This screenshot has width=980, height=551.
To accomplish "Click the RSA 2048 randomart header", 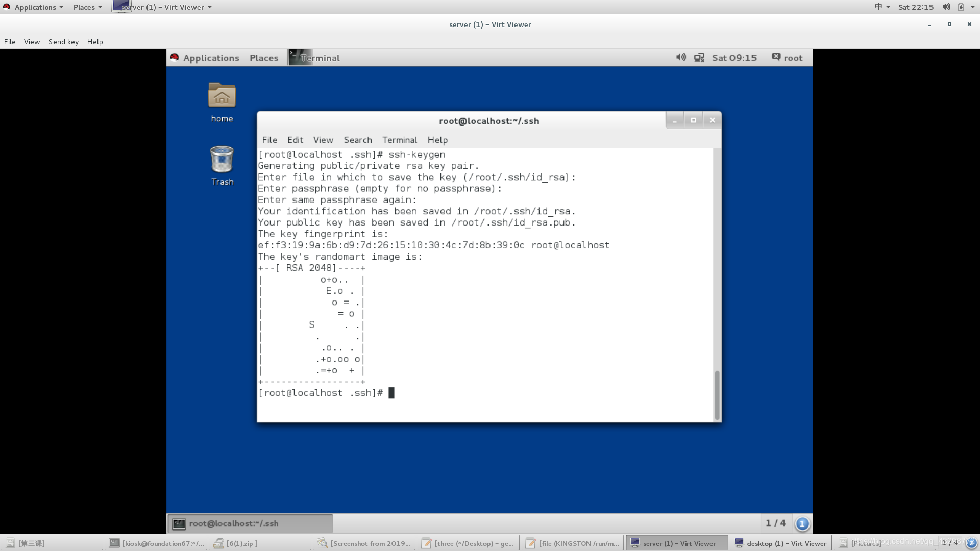I will (x=311, y=268).
